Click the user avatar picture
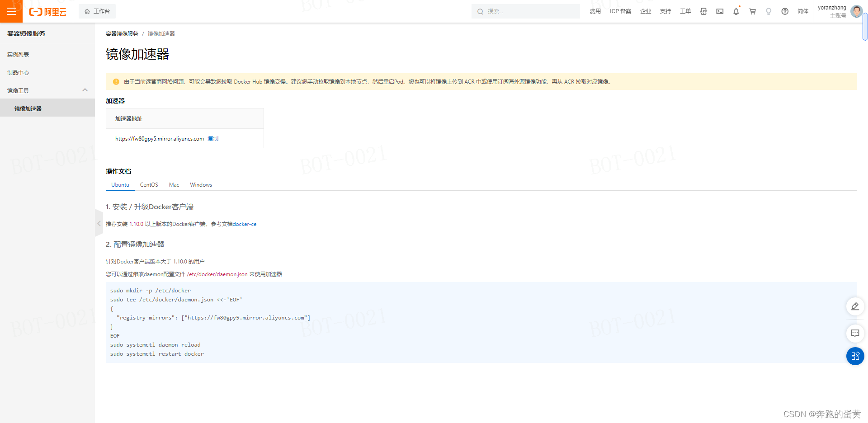 (x=856, y=11)
